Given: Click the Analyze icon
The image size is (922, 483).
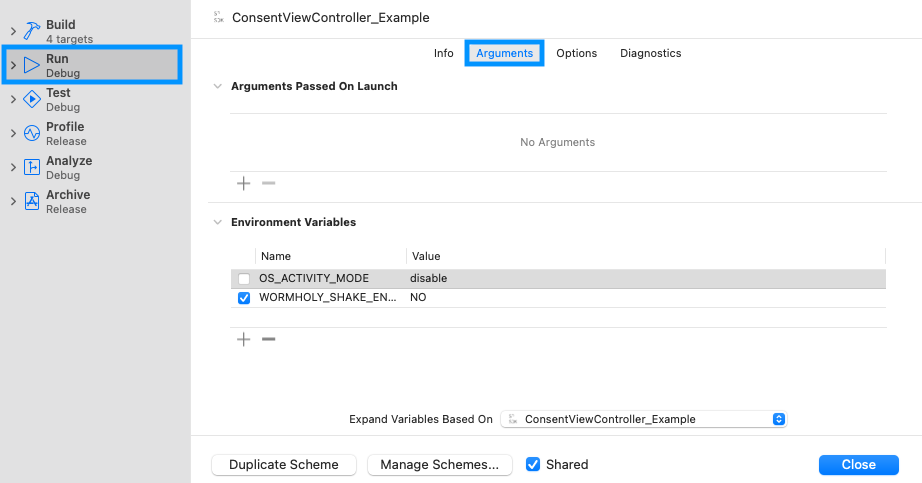Looking at the screenshot, I should coord(32,167).
